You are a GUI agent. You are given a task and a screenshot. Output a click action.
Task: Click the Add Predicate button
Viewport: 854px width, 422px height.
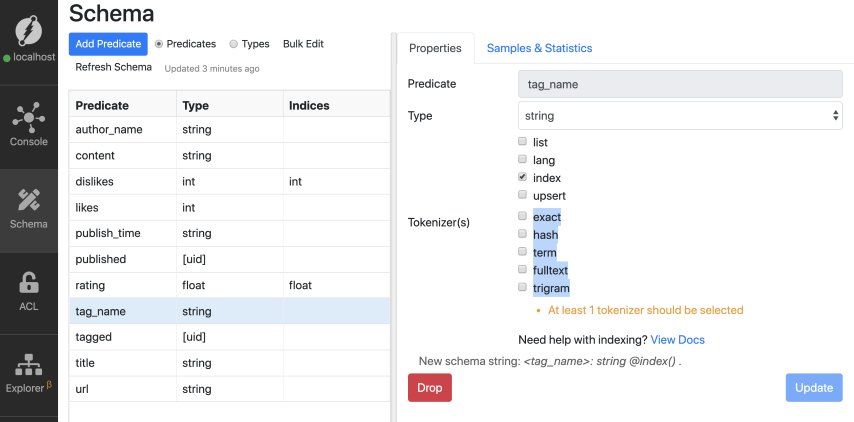pos(108,44)
